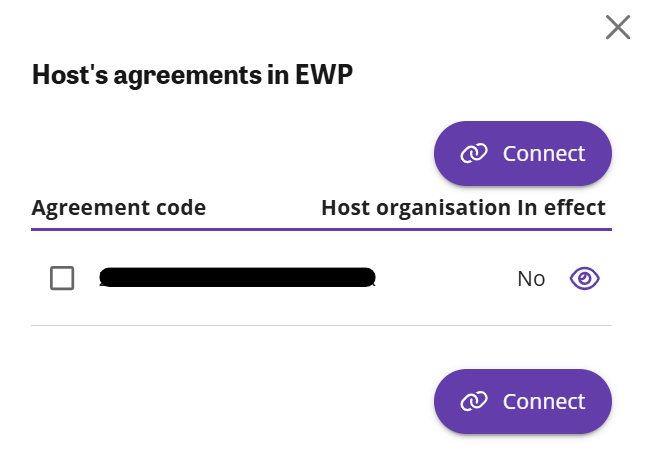
Task: Select the redacted agreement code entry
Action: click(237, 277)
